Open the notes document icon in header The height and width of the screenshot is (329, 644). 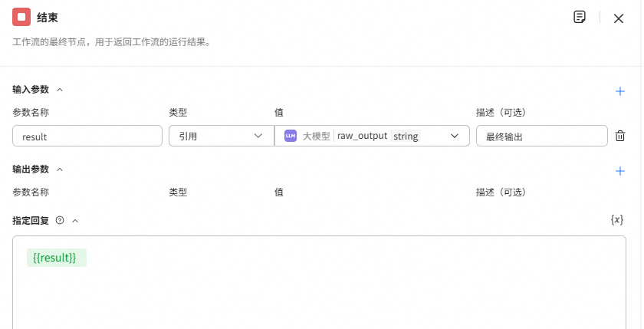pyautogui.click(x=579, y=17)
